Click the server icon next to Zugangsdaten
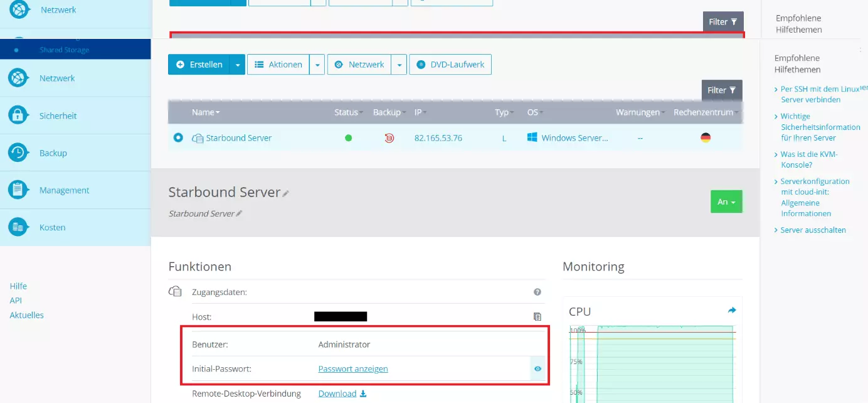This screenshot has height=403, width=868. coord(175,291)
